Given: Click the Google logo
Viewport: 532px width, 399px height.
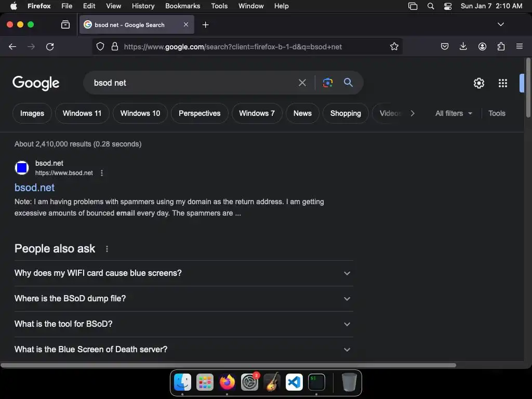Looking at the screenshot, I should tap(36, 83).
